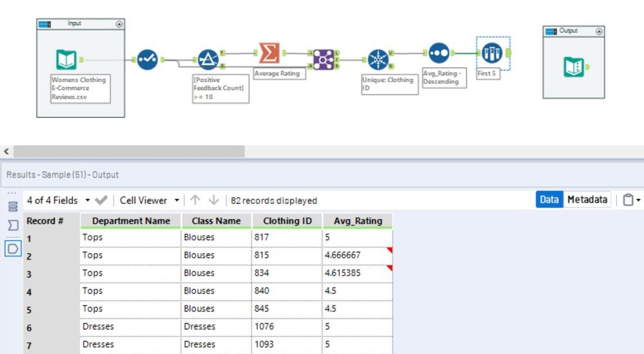644x354 pixels.
Task: Collapse the Input tool container
Action: [x=119, y=24]
